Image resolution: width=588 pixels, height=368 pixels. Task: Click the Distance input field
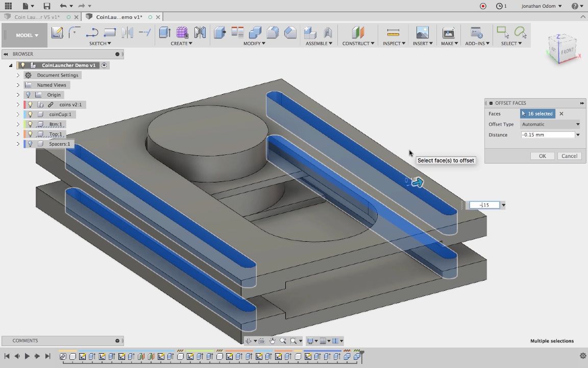547,135
